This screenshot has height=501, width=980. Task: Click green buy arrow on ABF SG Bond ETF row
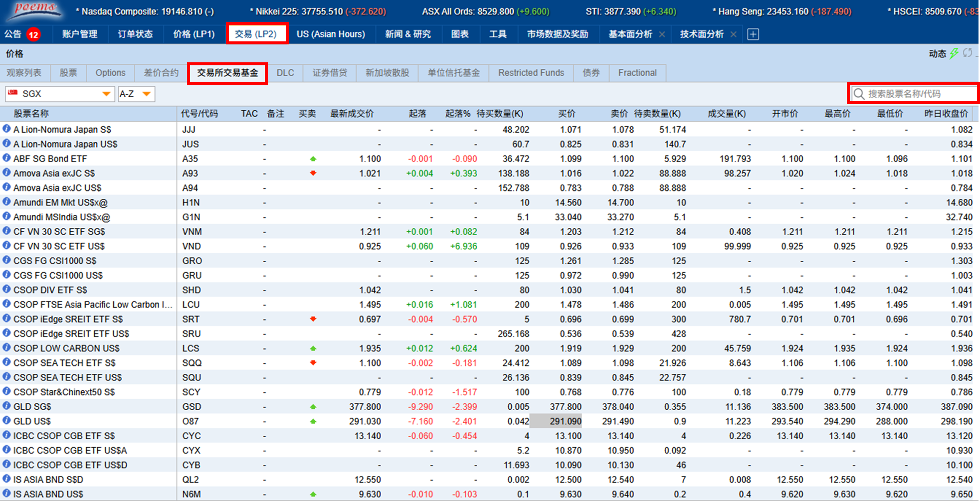point(313,159)
